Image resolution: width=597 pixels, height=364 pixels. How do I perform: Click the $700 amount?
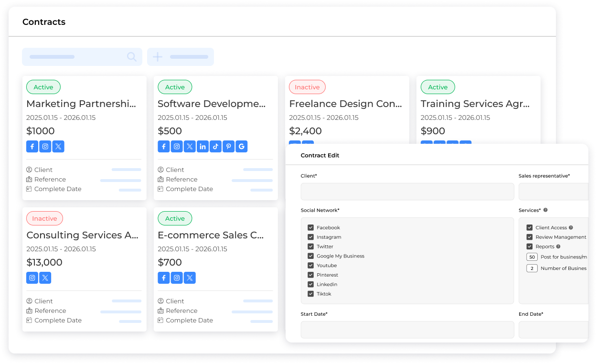pyautogui.click(x=170, y=262)
